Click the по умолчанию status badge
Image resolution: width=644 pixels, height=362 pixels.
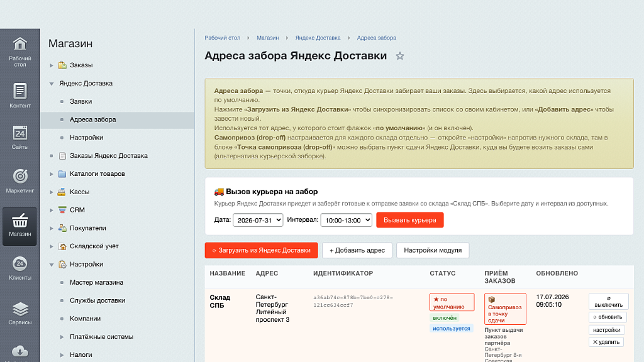(452, 302)
